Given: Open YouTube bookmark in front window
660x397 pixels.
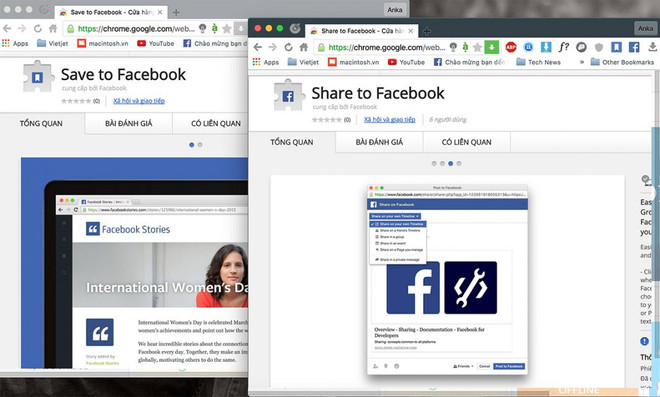Looking at the screenshot, I should [x=406, y=62].
